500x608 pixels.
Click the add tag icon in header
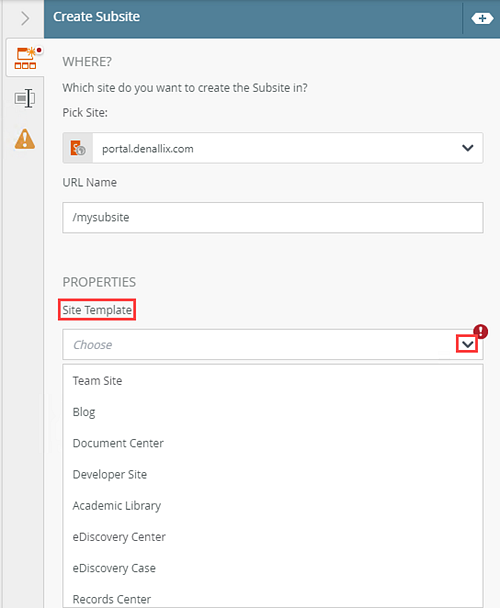click(482, 18)
